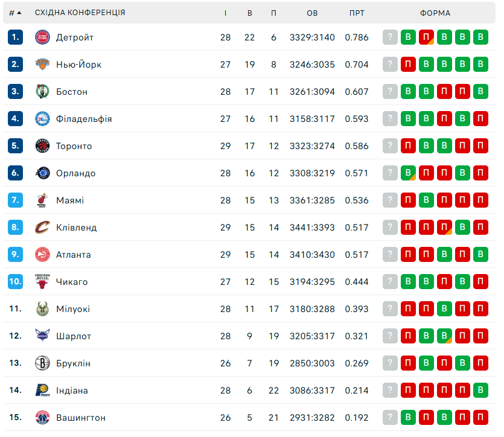
Task: Click the New York Knicks logo
Action: pyautogui.click(x=42, y=65)
